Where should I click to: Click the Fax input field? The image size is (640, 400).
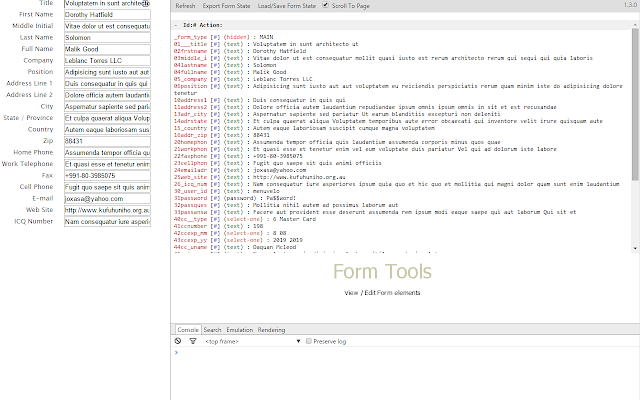(x=107, y=176)
